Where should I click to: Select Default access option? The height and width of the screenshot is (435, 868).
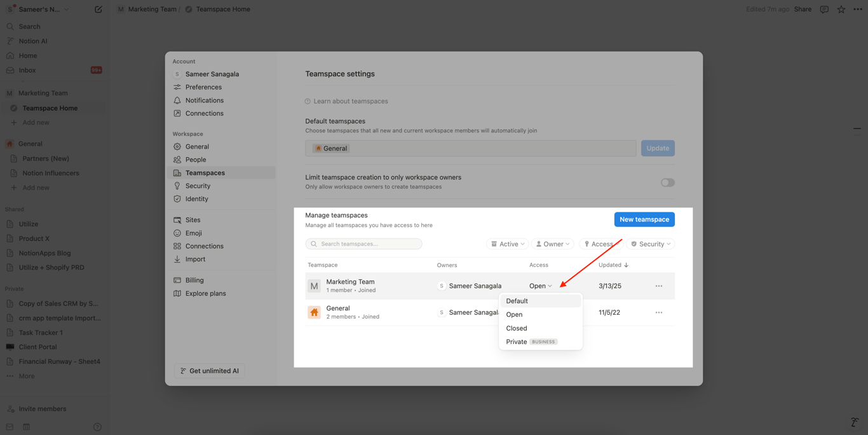[541, 301]
